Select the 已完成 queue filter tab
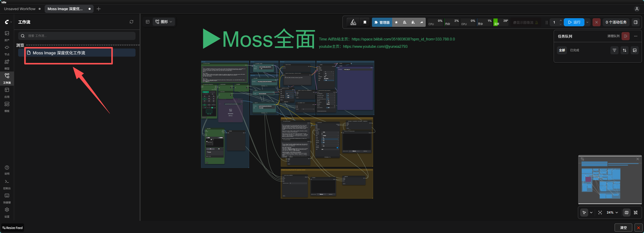 click(x=575, y=50)
